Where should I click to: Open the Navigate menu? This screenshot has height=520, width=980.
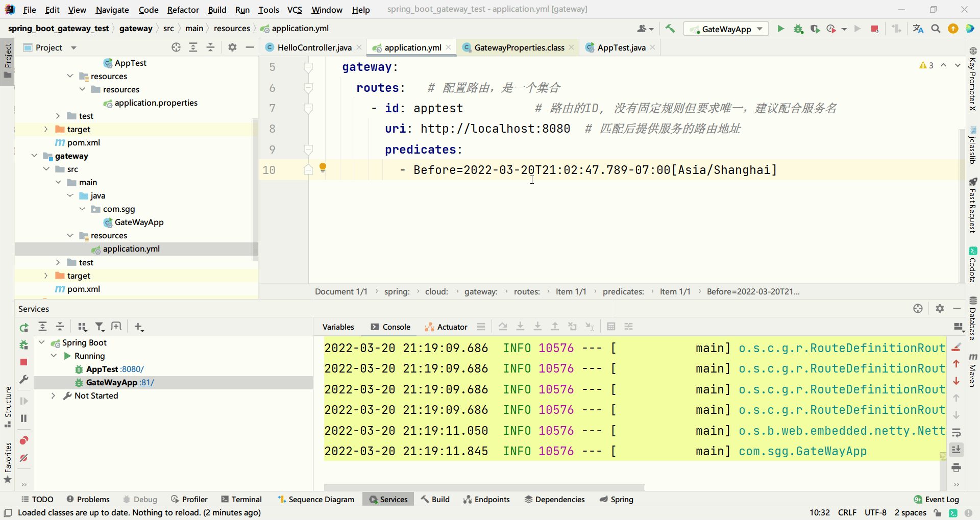(112, 10)
